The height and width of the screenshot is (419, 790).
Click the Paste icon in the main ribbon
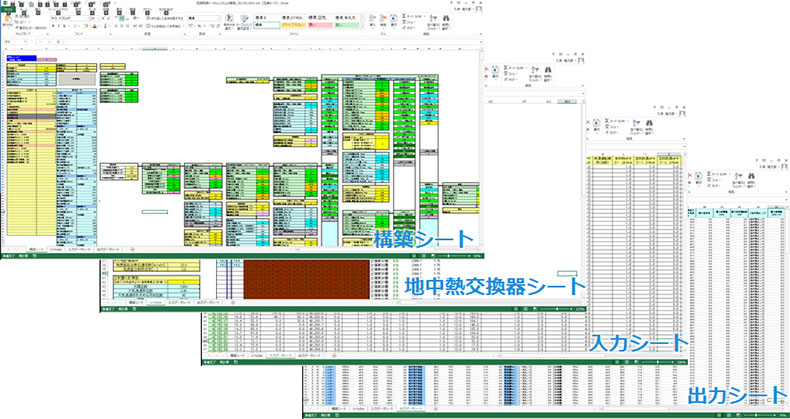point(9,20)
